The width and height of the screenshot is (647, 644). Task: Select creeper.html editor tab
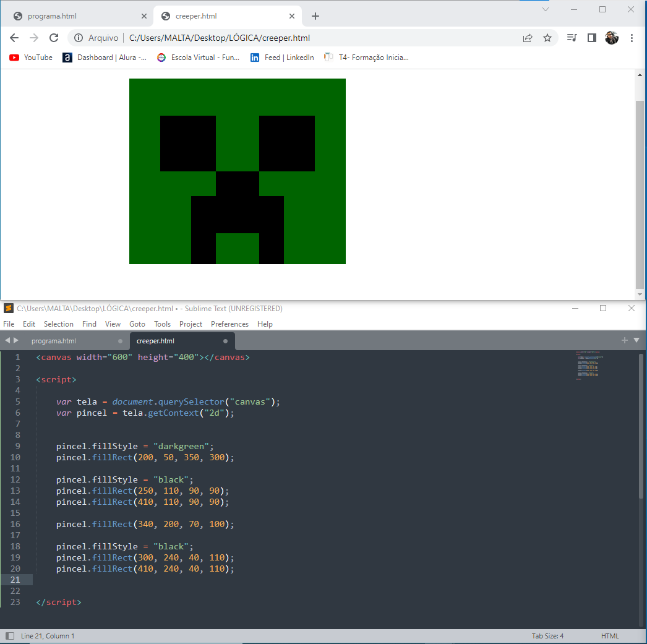(182, 341)
